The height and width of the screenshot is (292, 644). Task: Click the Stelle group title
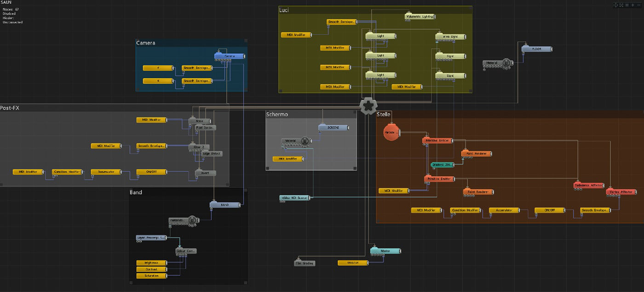pyautogui.click(x=384, y=114)
